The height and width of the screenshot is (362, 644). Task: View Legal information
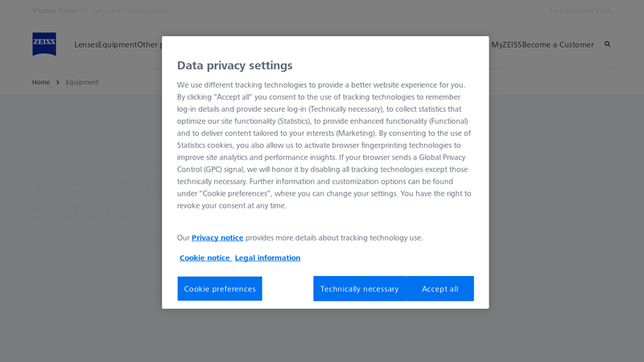point(267,258)
